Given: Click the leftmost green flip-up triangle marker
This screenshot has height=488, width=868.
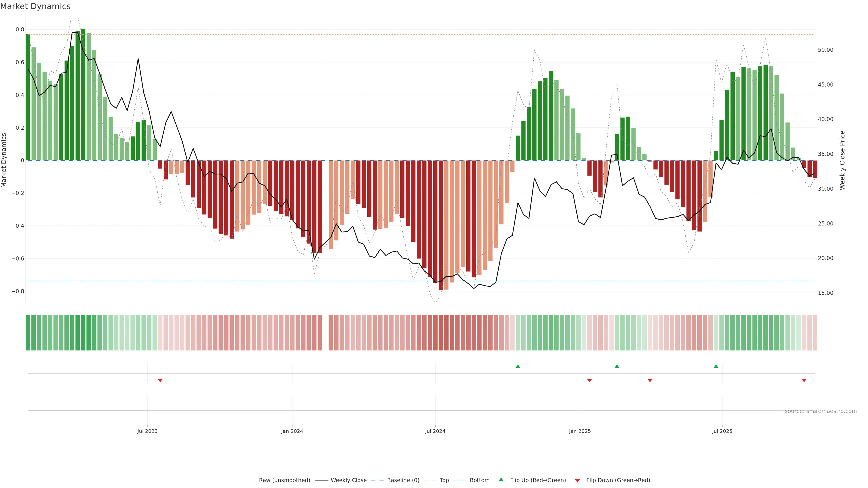Looking at the screenshot, I should (518, 366).
